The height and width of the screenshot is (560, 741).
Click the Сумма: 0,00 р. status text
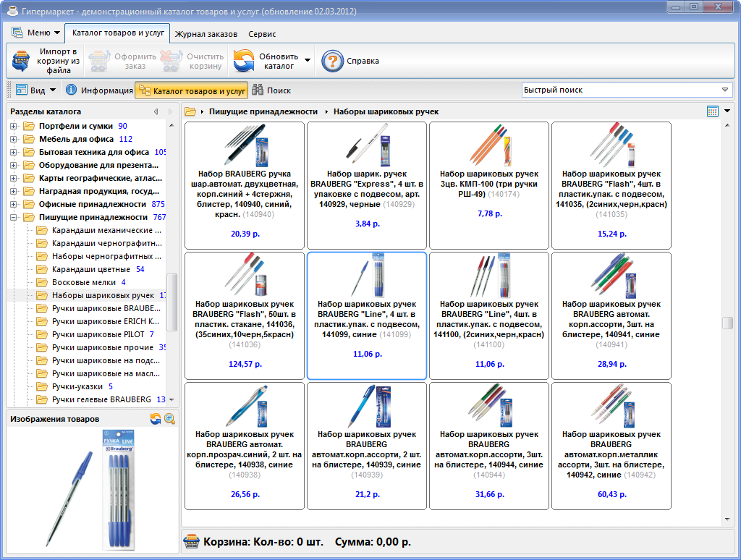pyautogui.click(x=373, y=542)
